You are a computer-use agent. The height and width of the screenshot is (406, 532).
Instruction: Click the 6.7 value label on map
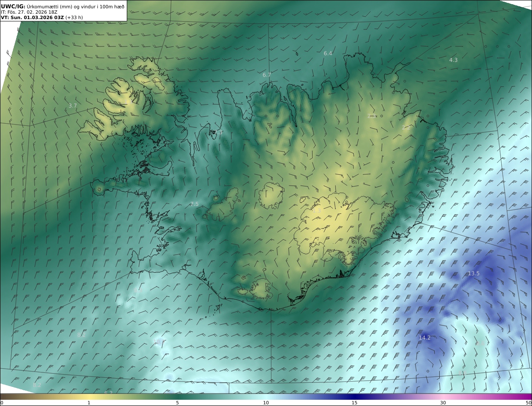pyautogui.click(x=267, y=75)
